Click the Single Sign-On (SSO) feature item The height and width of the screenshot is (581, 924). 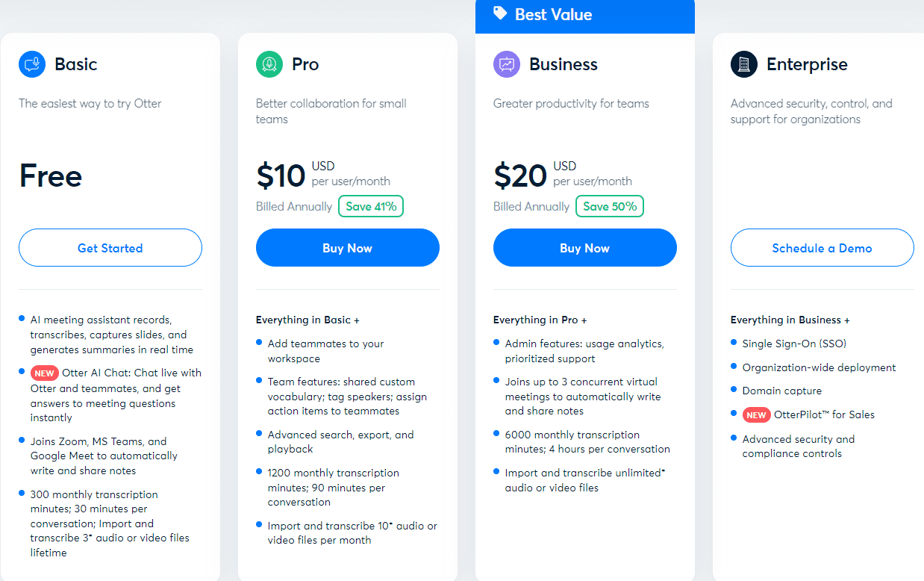794,344
